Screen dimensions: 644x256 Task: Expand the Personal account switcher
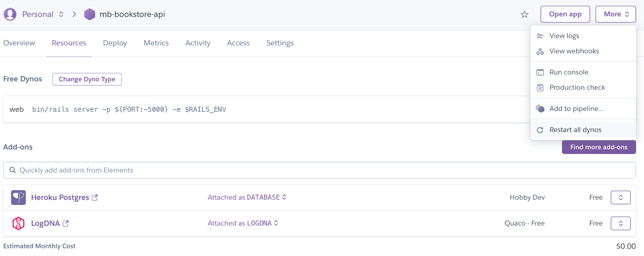tap(61, 14)
